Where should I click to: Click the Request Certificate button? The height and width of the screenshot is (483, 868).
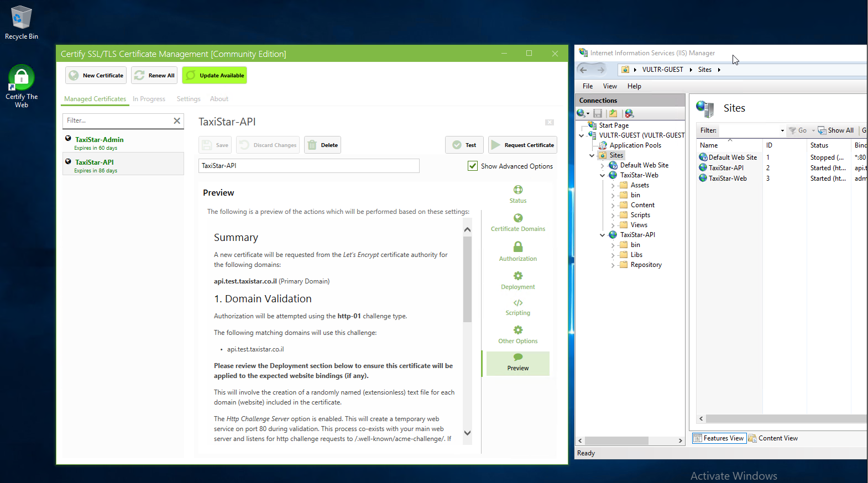pyautogui.click(x=522, y=145)
